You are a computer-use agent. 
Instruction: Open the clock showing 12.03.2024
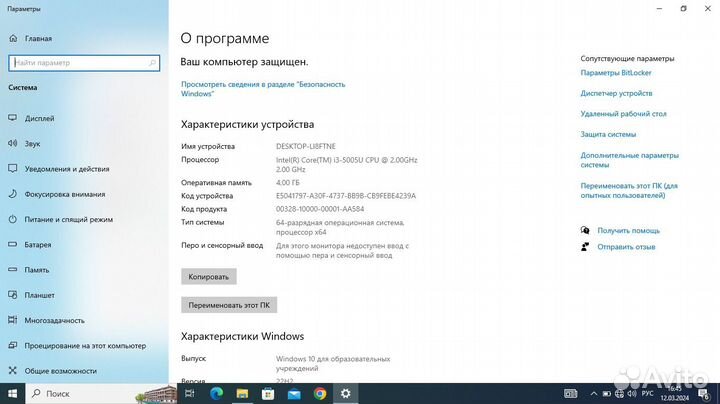(675, 393)
